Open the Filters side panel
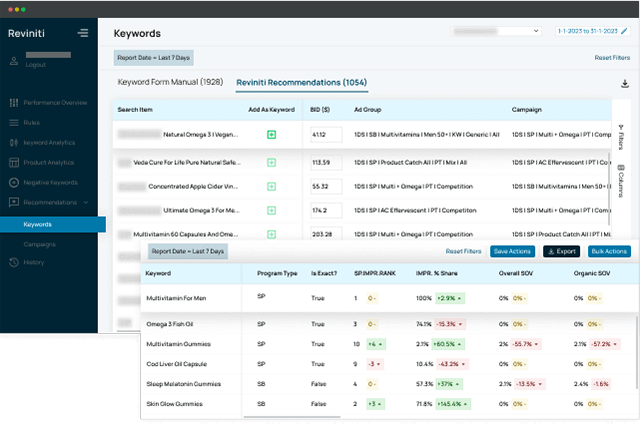The height and width of the screenshot is (424, 640). pyautogui.click(x=621, y=137)
